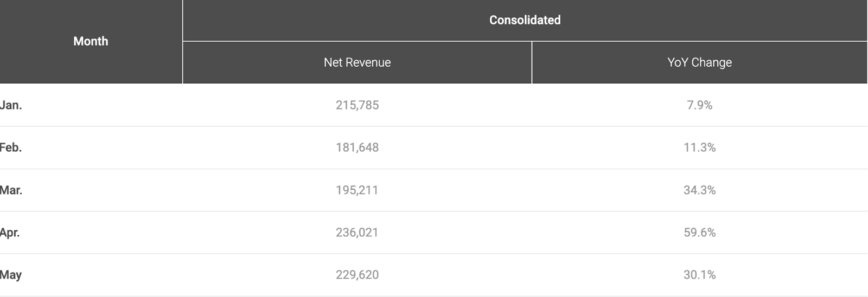Click divider between Net Revenue and YoY Change headers
Screen dimensions: 868x297
click(x=532, y=62)
